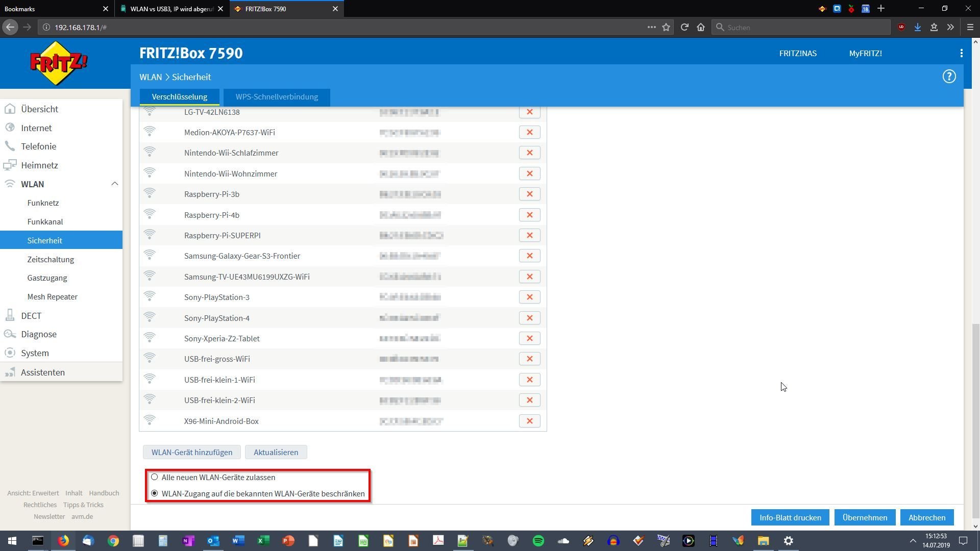
Task: Switch to the 'WLAN vs USB3' browser tab
Action: point(173,9)
